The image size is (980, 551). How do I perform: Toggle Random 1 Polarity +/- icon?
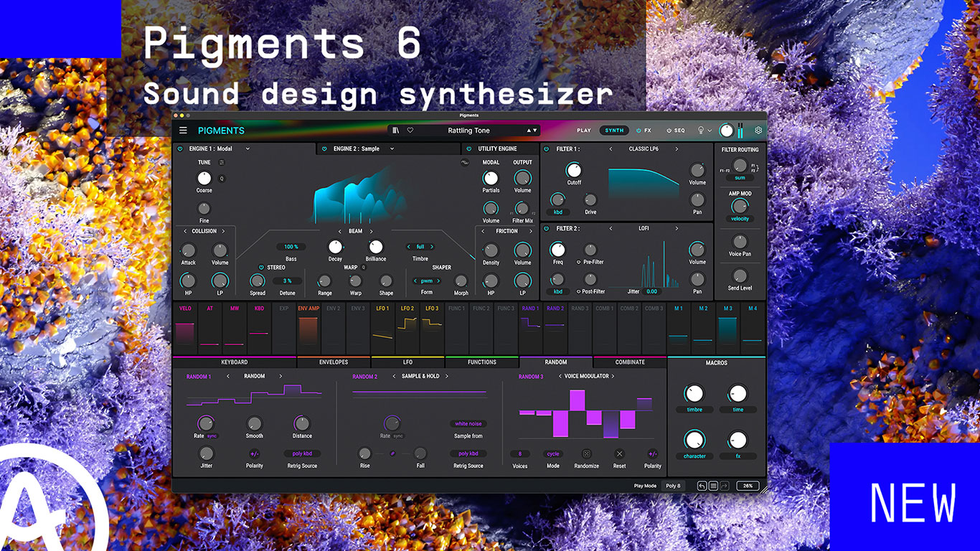point(254,453)
